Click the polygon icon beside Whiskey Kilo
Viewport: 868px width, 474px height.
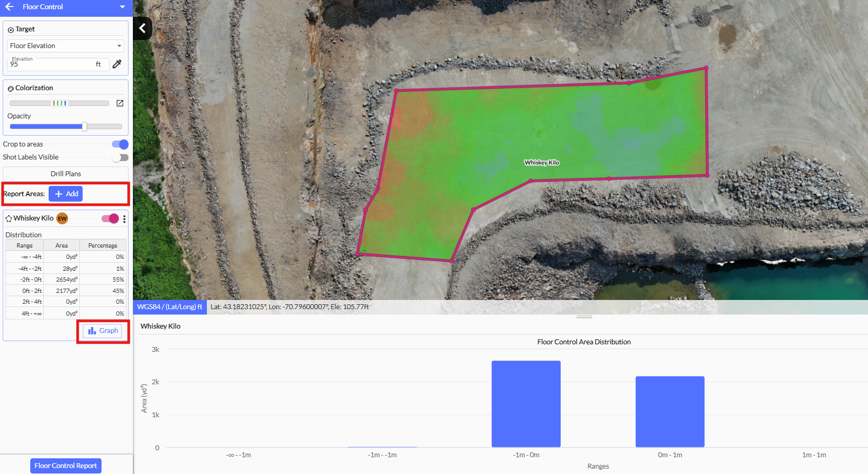click(9, 219)
